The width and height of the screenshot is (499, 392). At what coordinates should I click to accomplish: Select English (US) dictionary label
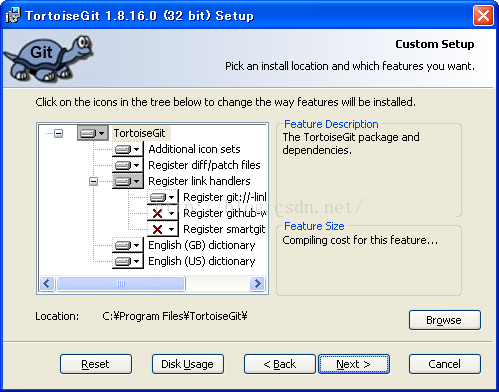point(202,261)
